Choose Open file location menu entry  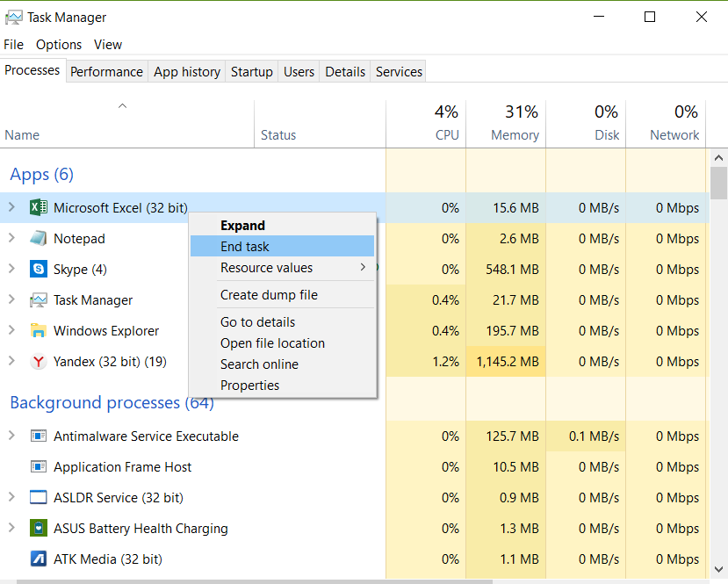[x=282, y=342]
